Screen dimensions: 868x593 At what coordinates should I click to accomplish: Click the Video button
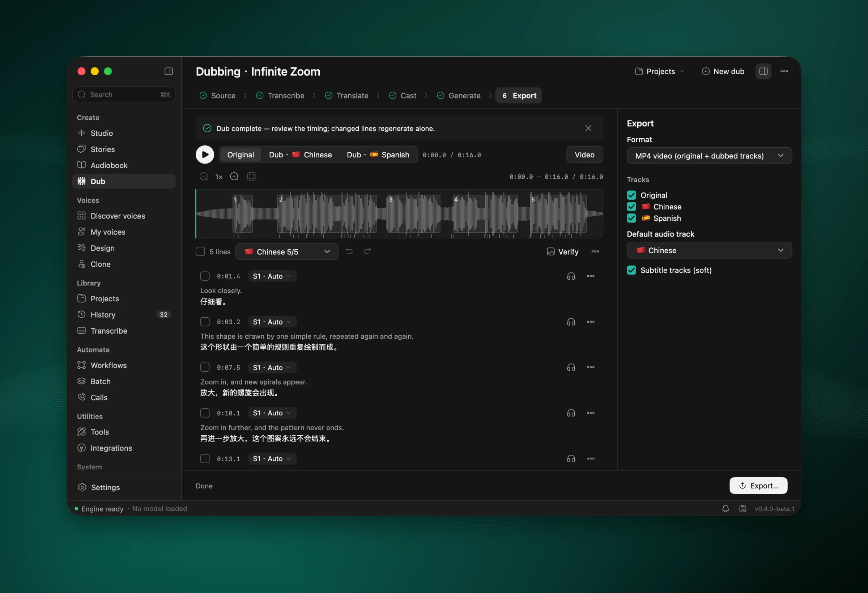pyautogui.click(x=584, y=155)
